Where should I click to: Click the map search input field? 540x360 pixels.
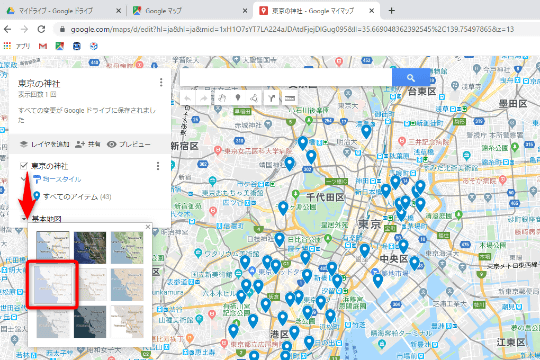[286, 78]
